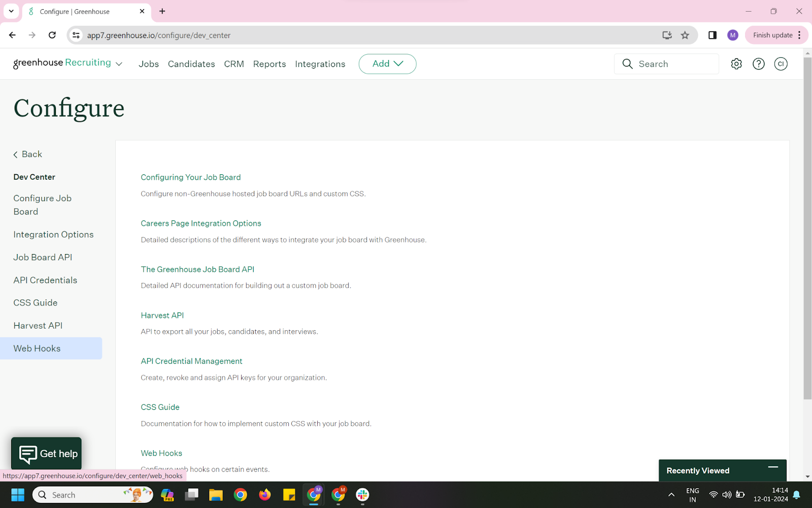Switch ENG IN input language
This screenshot has width=812, height=508.
click(693, 495)
